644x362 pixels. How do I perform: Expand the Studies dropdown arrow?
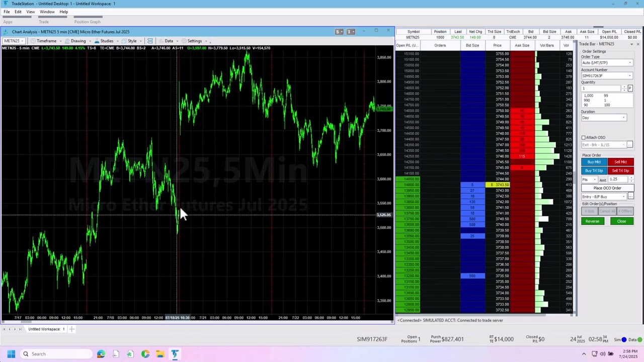[117, 41]
